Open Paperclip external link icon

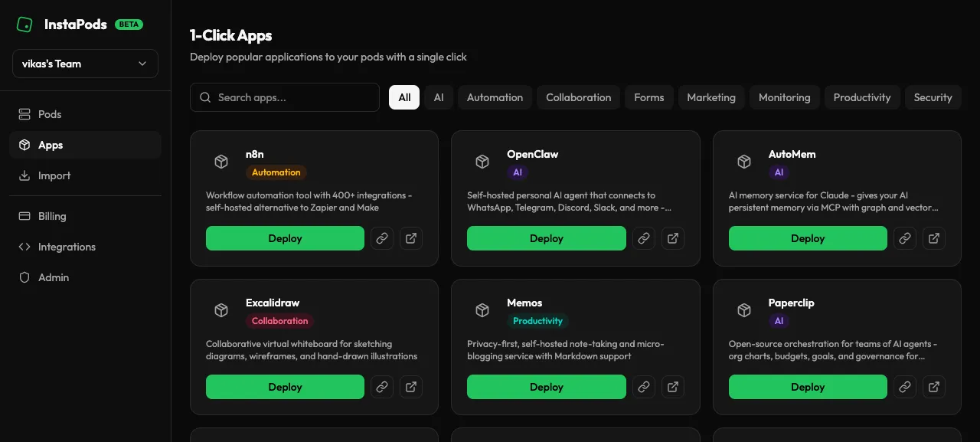click(x=934, y=387)
